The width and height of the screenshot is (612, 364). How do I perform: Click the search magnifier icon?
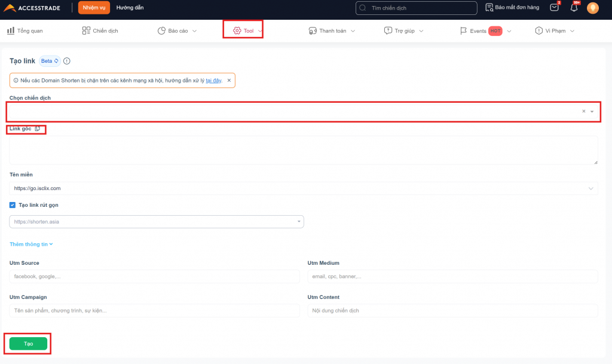coord(363,8)
